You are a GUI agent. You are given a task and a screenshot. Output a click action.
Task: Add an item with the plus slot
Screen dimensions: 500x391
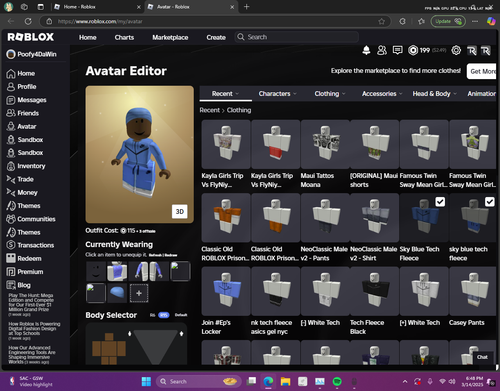139,293
